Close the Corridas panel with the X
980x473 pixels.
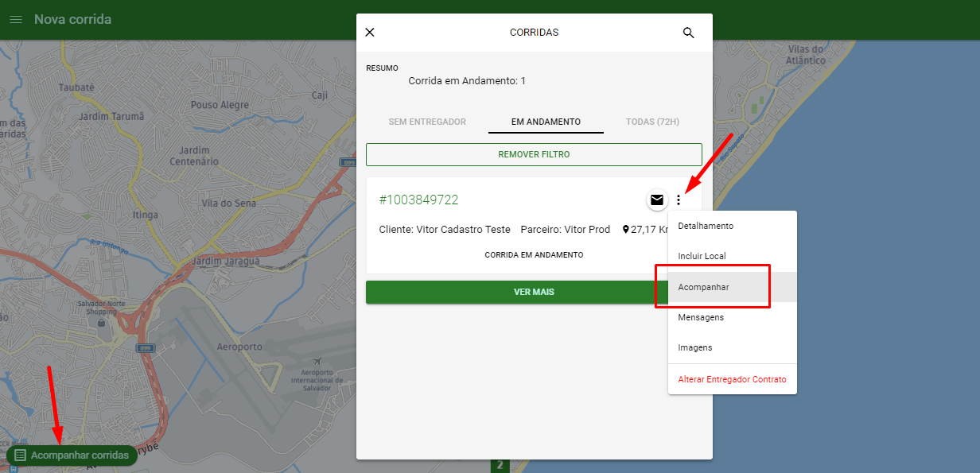(370, 33)
